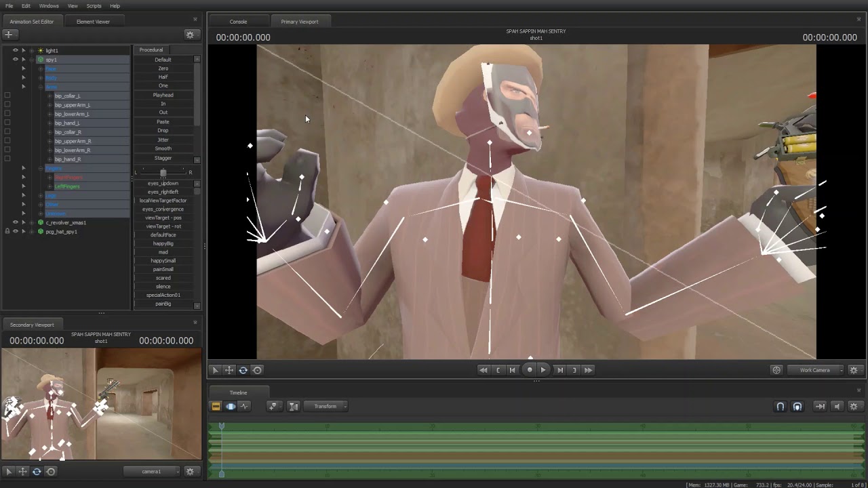868x488 pixels.
Task: Select the arrow tool in Secondary Viewport
Action: click(x=9, y=472)
